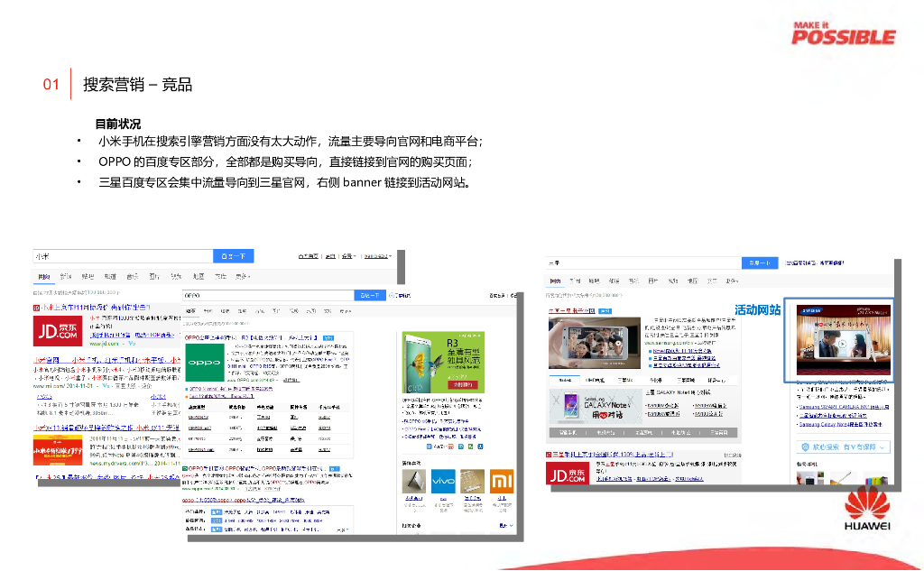Click the beige thumbnail between vivo and MI
The width and height of the screenshot is (924, 571).
472,482
